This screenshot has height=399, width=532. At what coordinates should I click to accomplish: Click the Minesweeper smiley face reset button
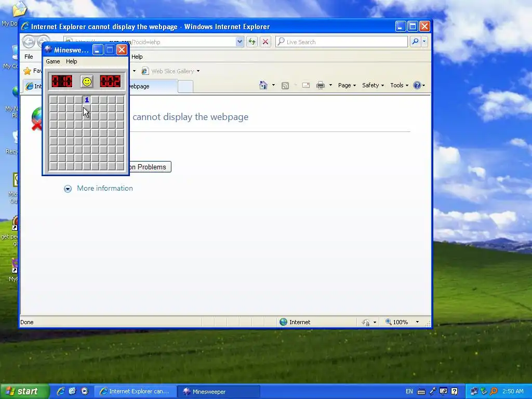coord(87,82)
